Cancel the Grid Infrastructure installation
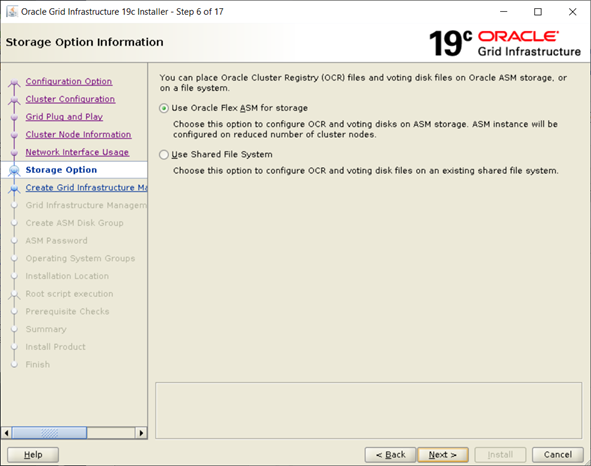This screenshot has width=591, height=466. [x=558, y=455]
